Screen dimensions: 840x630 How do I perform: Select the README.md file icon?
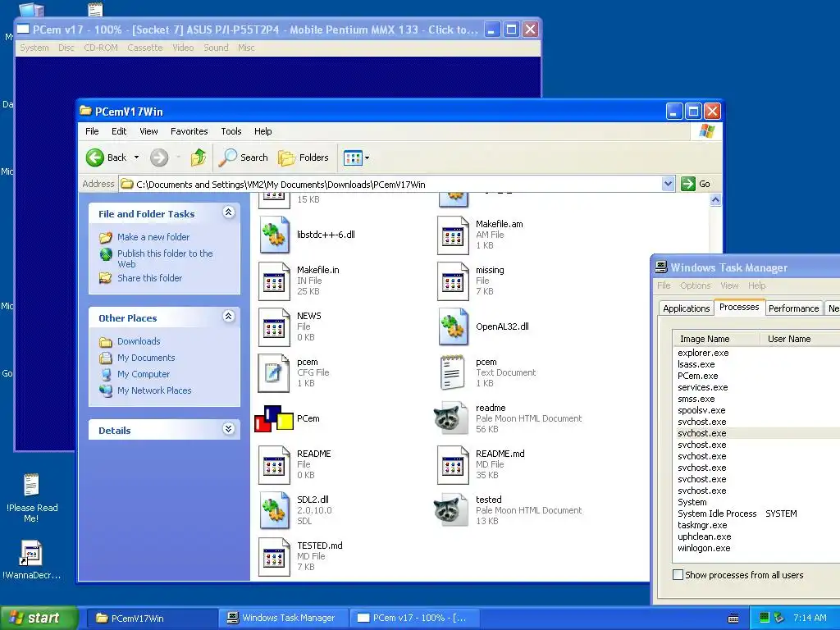(453, 464)
